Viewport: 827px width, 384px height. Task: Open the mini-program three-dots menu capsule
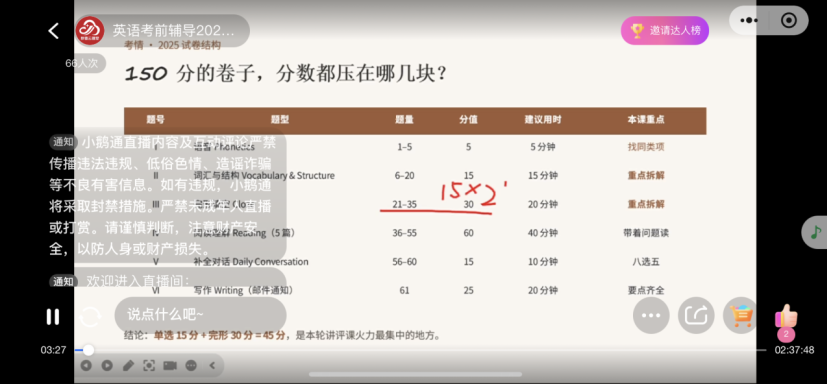coord(749,21)
